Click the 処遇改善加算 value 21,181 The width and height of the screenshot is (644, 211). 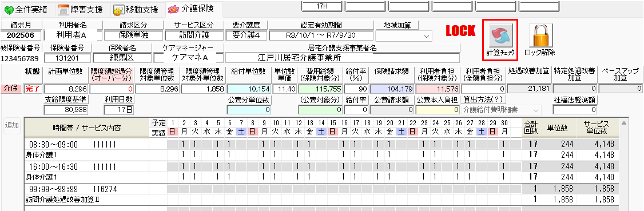(529, 89)
